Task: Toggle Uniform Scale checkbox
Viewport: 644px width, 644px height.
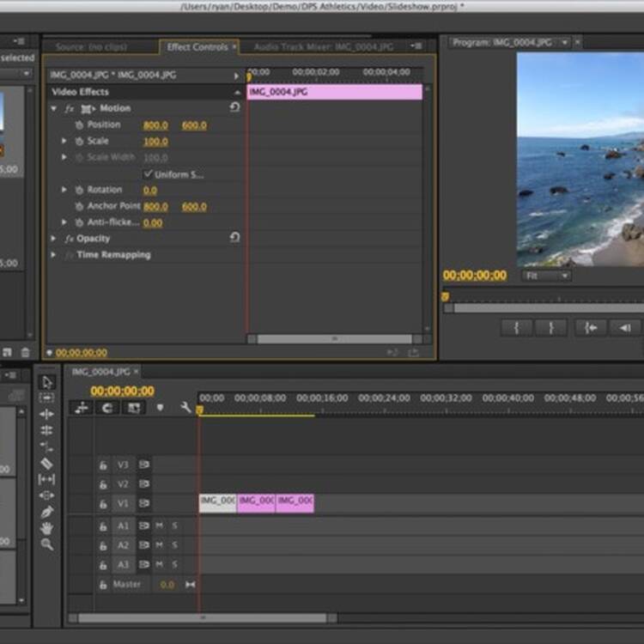Action: (148, 174)
